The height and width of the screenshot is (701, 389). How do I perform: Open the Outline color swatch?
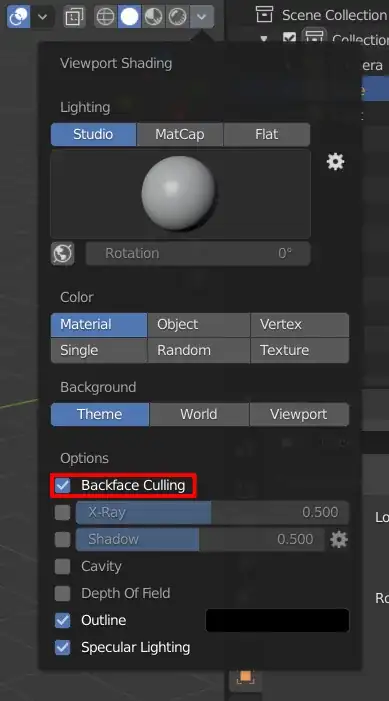(x=277, y=621)
